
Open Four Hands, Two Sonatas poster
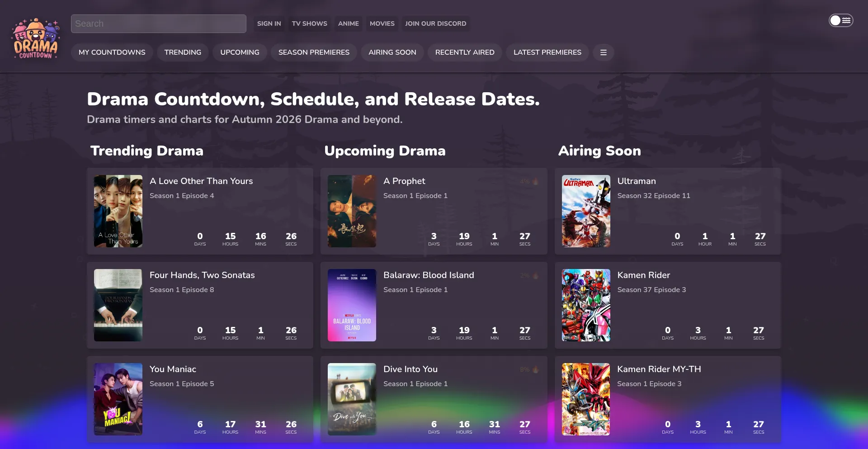point(118,305)
